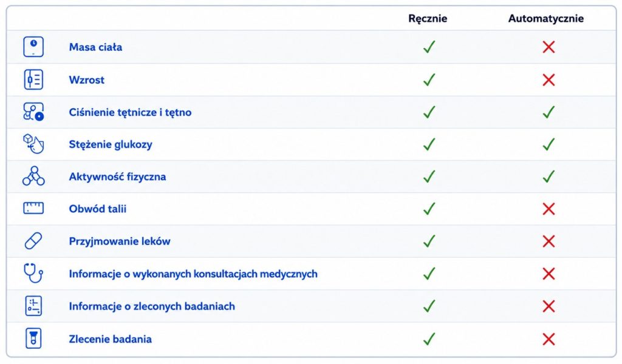
Task: Open the Przyjmowanie leków label
Action: click(120, 241)
